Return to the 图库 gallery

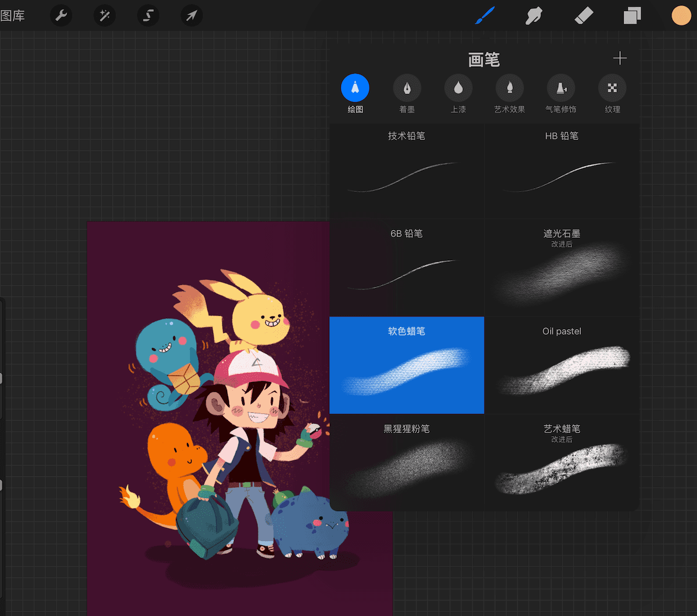12,16
